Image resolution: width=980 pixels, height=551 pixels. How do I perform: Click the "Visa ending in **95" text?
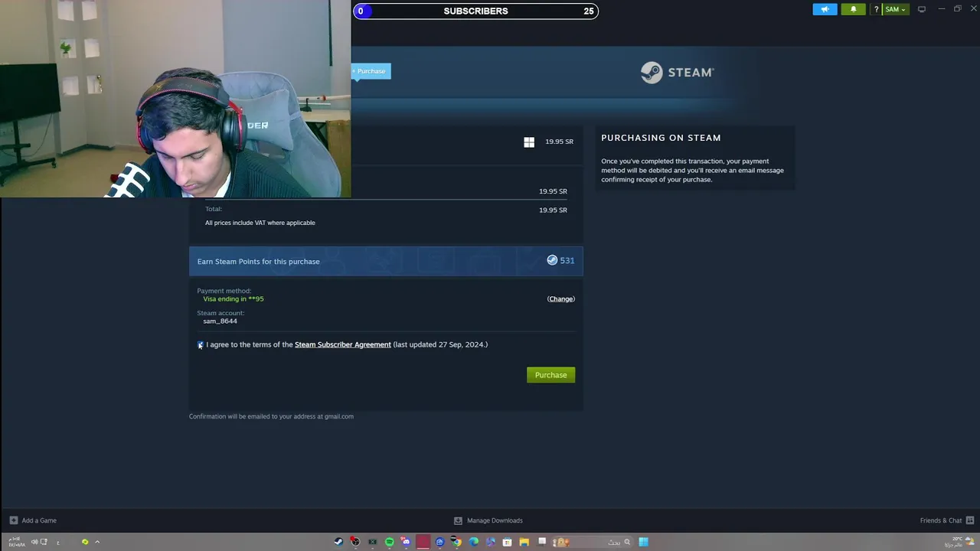pos(233,299)
